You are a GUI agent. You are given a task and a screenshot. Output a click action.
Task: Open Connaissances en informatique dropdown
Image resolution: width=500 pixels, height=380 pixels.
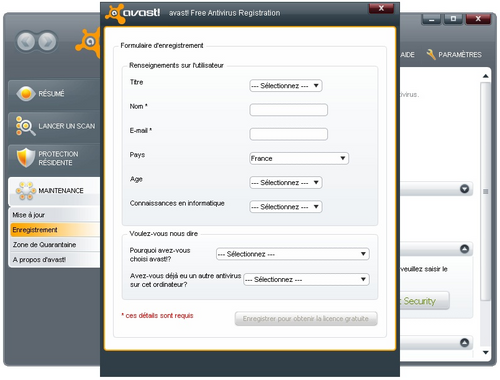click(286, 207)
